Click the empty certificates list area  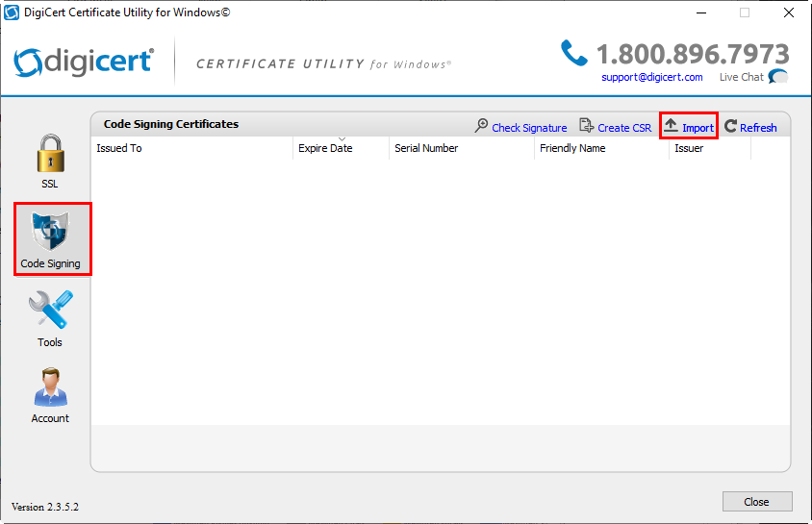440,288
